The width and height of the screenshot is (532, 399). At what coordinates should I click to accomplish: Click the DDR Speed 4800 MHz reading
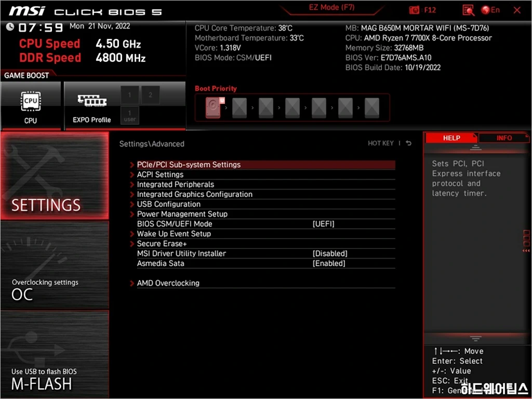tap(82, 58)
